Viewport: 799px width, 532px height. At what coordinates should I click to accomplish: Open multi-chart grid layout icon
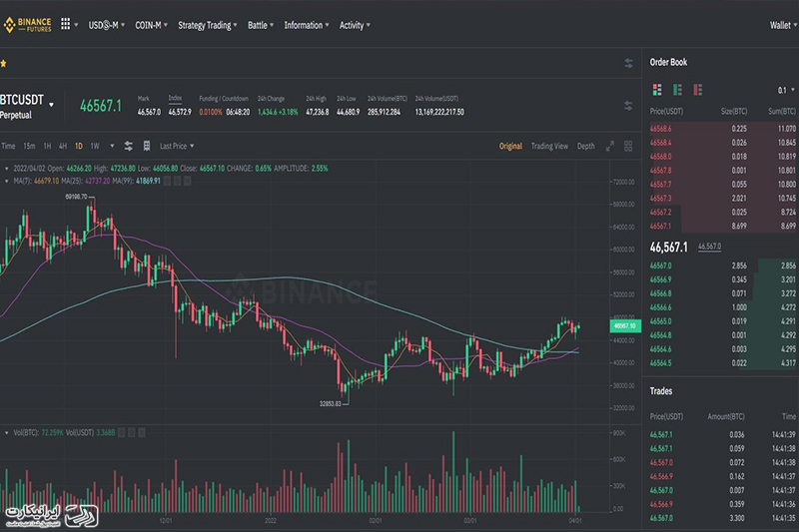click(x=628, y=146)
